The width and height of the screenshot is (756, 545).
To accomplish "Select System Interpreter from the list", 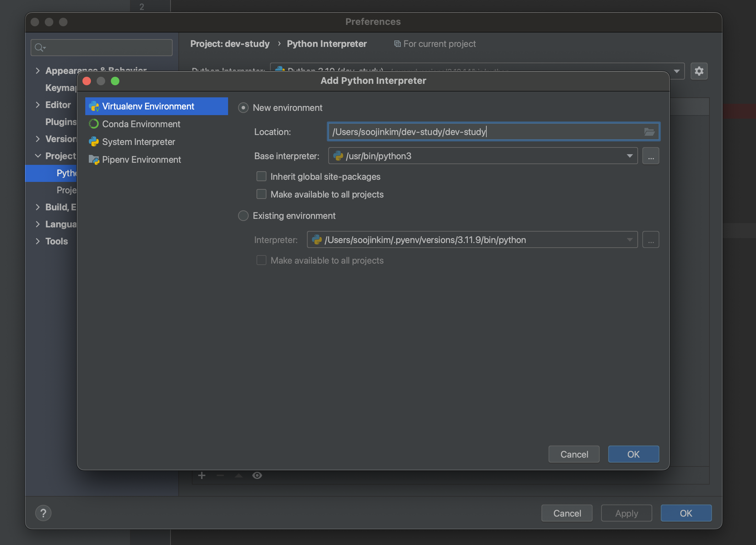I will coord(139,142).
